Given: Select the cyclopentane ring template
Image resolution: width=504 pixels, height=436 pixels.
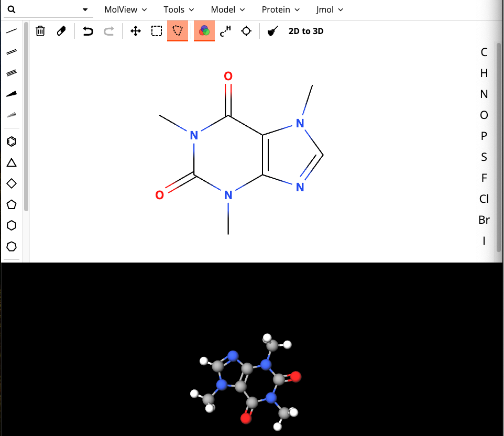Looking at the screenshot, I should (x=12, y=204).
